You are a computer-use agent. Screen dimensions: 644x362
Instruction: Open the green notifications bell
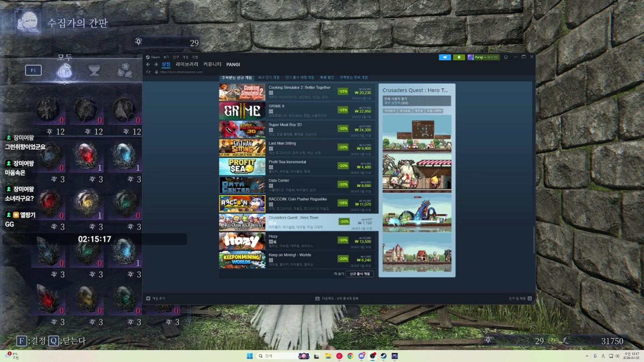coord(459,57)
